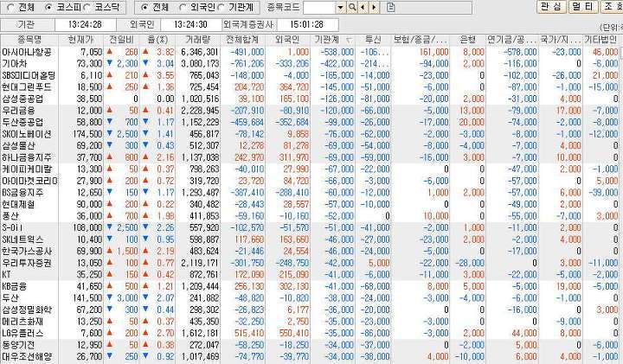Sort by 현재가 column header

pyautogui.click(x=80, y=40)
